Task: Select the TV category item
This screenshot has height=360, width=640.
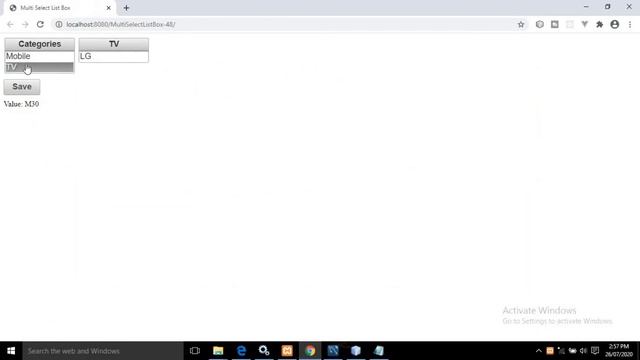Action: click(39, 67)
